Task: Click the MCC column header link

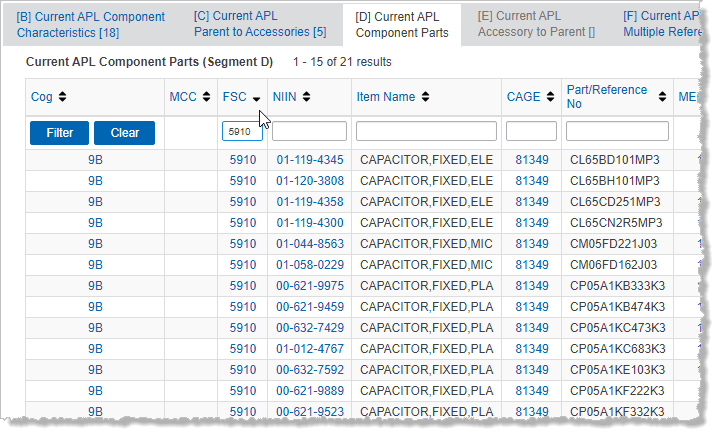Action: [183, 97]
